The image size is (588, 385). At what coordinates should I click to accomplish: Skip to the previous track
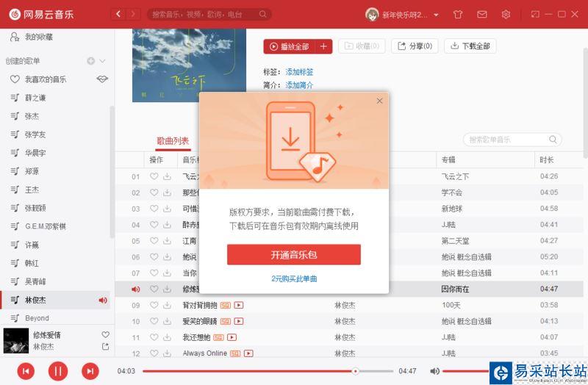point(26,371)
